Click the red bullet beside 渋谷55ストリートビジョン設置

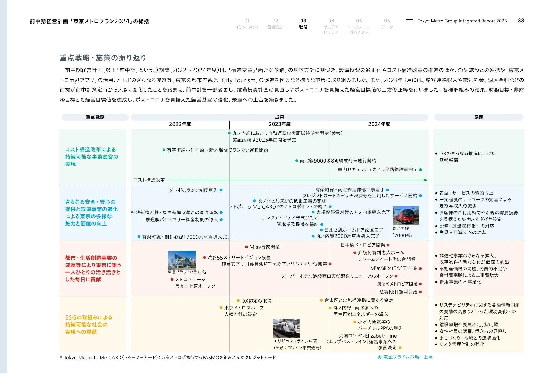click(204, 257)
